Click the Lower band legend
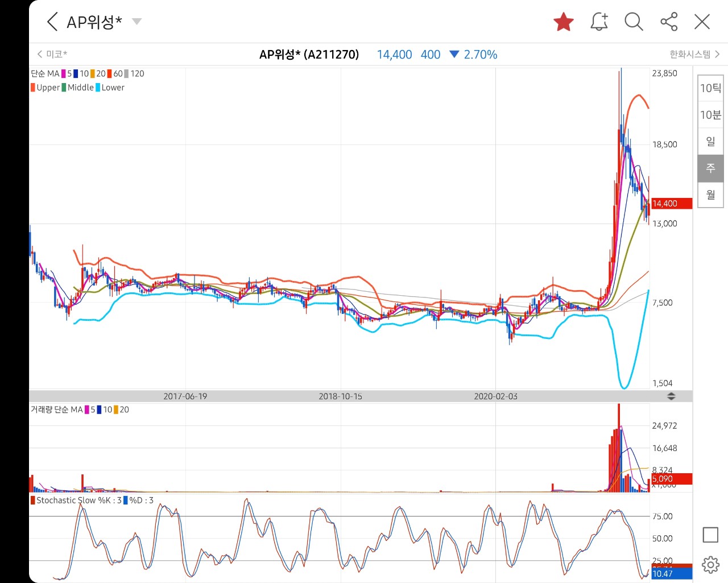The image size is (728, 583). coord(110,88)
